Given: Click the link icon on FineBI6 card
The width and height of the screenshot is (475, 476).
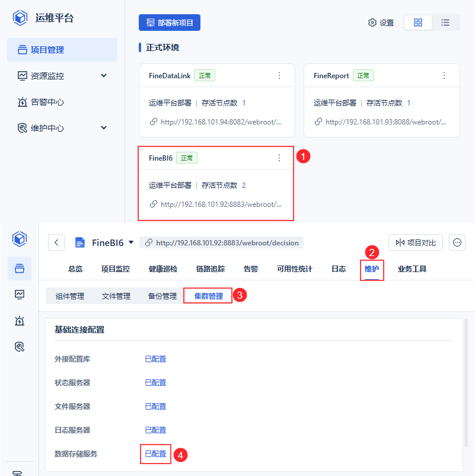Looking at the screenshot, I should coord(154,204).
